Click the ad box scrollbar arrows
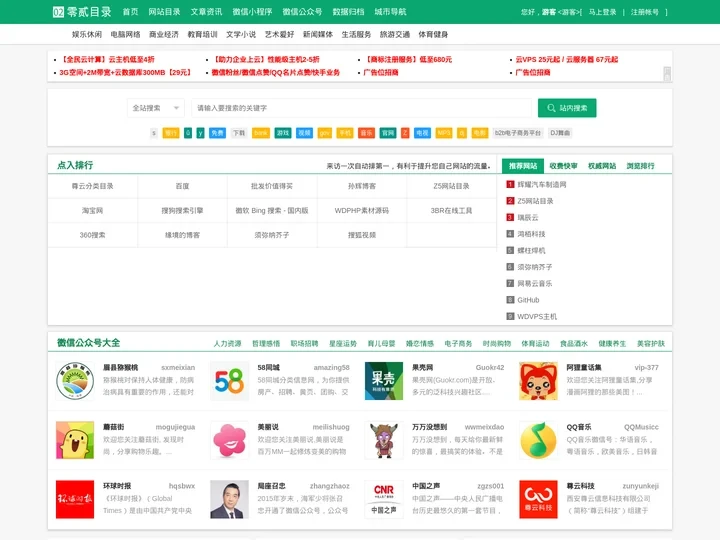 [667, 73]
